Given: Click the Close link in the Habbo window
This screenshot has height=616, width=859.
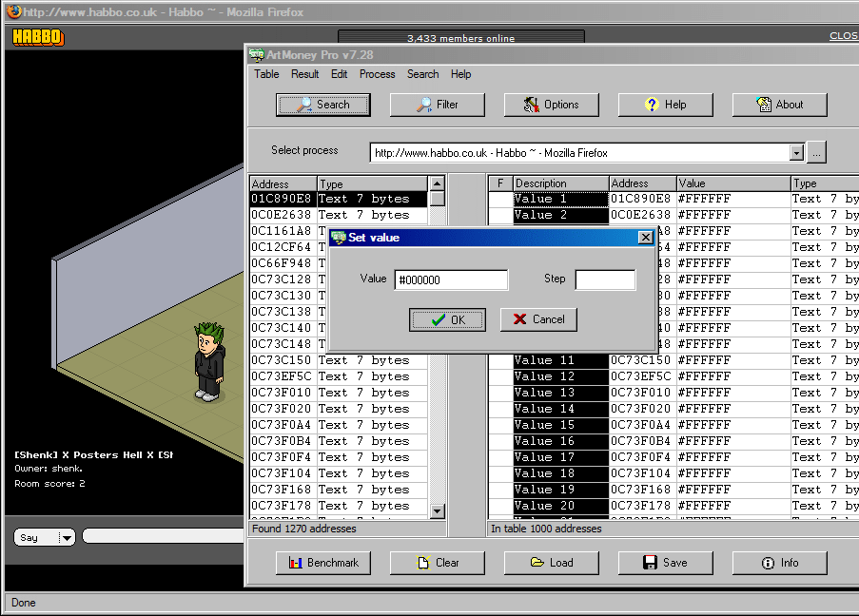Looking at the screenshot, I should [844, 35].
